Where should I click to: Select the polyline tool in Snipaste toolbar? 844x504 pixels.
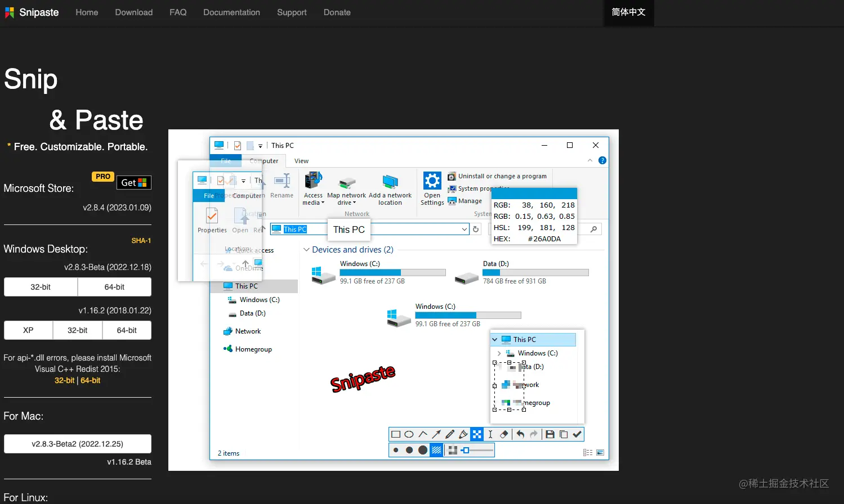pos(423,434)
